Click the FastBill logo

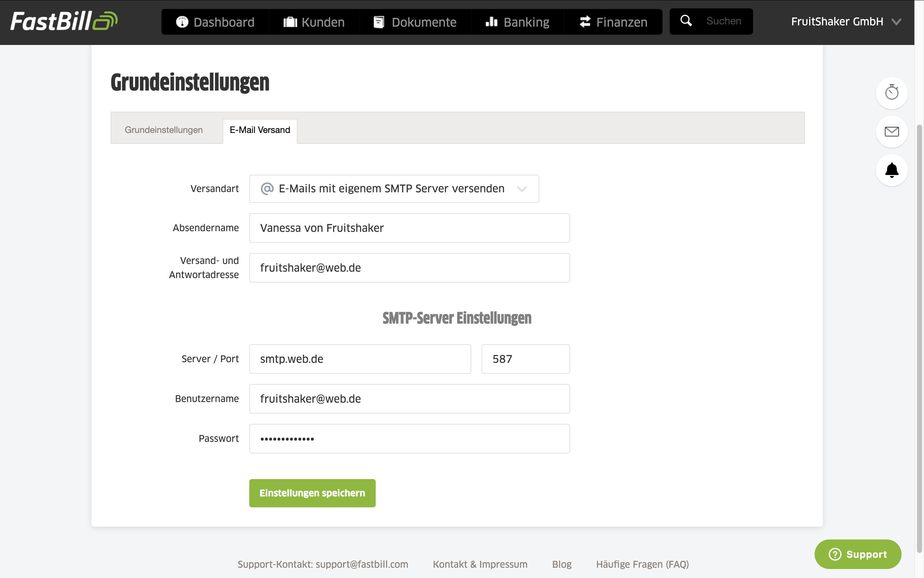[x=64, y=21]
